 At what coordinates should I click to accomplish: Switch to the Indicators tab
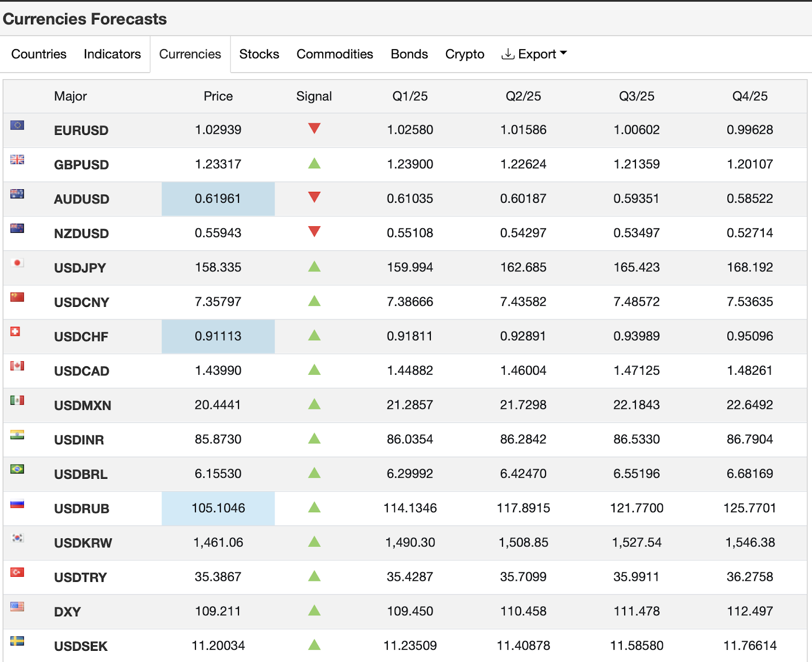coord(112,54)
